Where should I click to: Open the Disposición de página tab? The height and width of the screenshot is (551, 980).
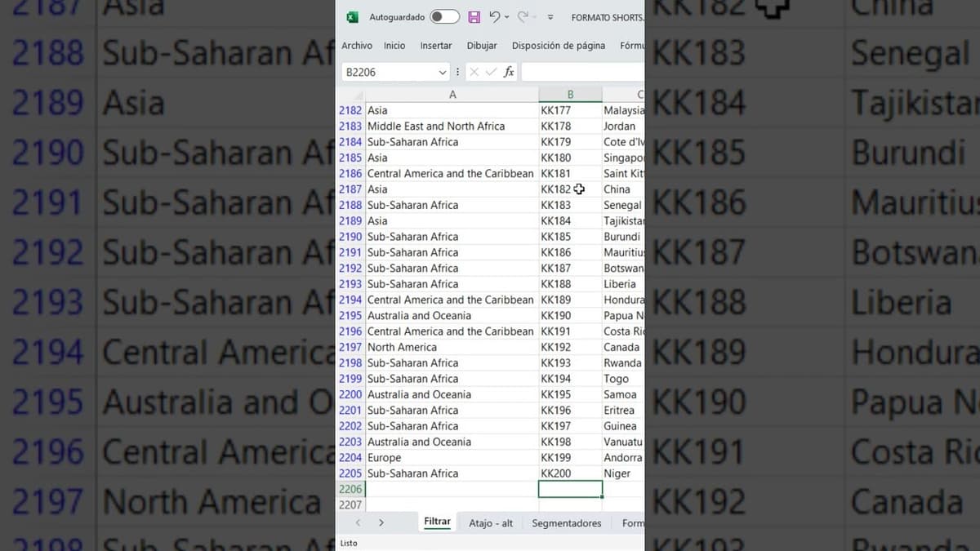point(559,46)
